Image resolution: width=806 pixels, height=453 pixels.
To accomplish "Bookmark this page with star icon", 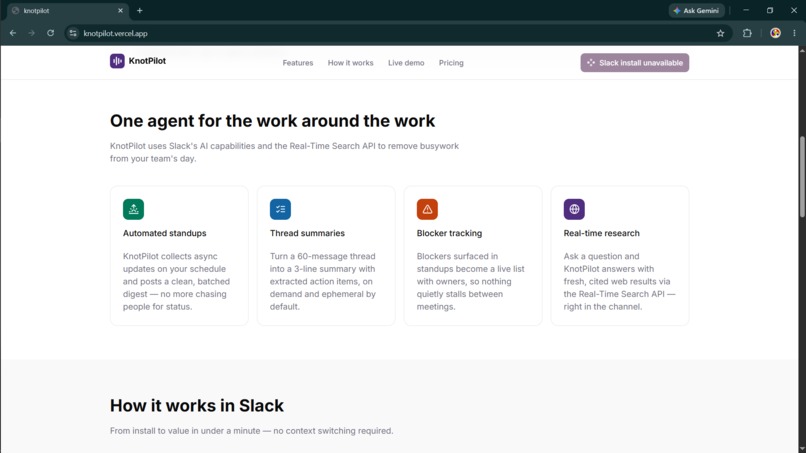I will 720,33.
